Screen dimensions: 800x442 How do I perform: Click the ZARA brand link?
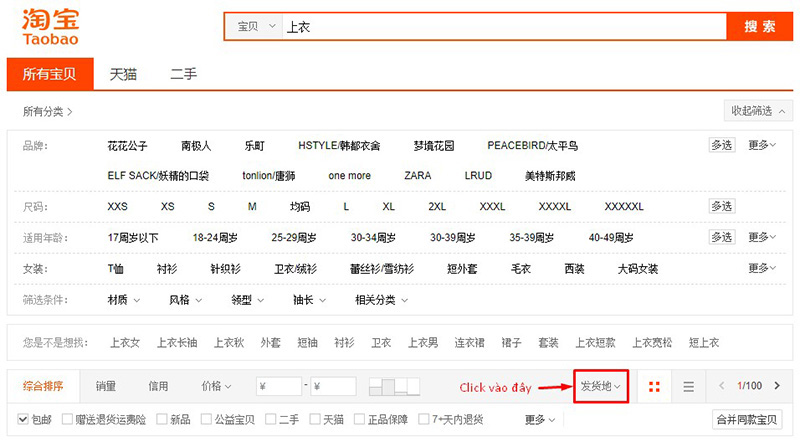click(x=417, y=176)
